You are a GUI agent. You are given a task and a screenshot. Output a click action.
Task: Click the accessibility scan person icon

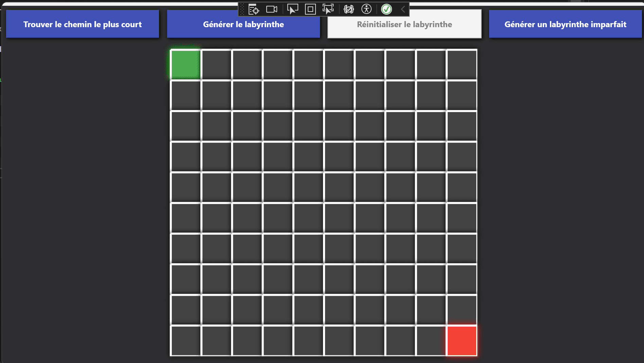(x=366, y=9)
